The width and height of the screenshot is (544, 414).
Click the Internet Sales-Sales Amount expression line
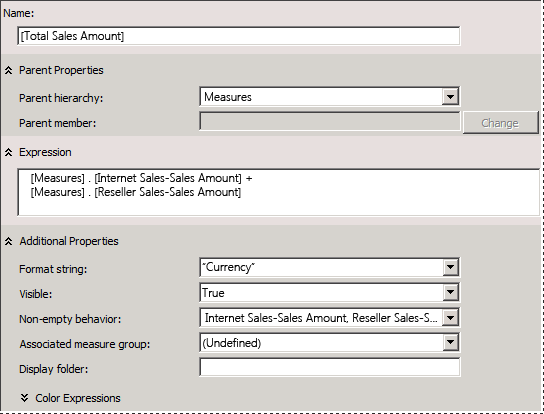(142, 178)
